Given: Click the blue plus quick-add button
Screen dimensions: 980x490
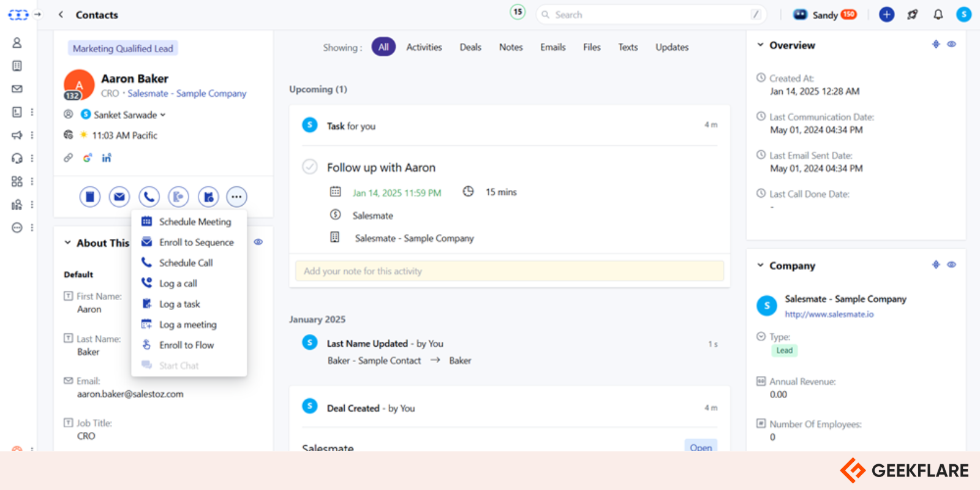Looking at the screenshot, I should click(886, 14).
